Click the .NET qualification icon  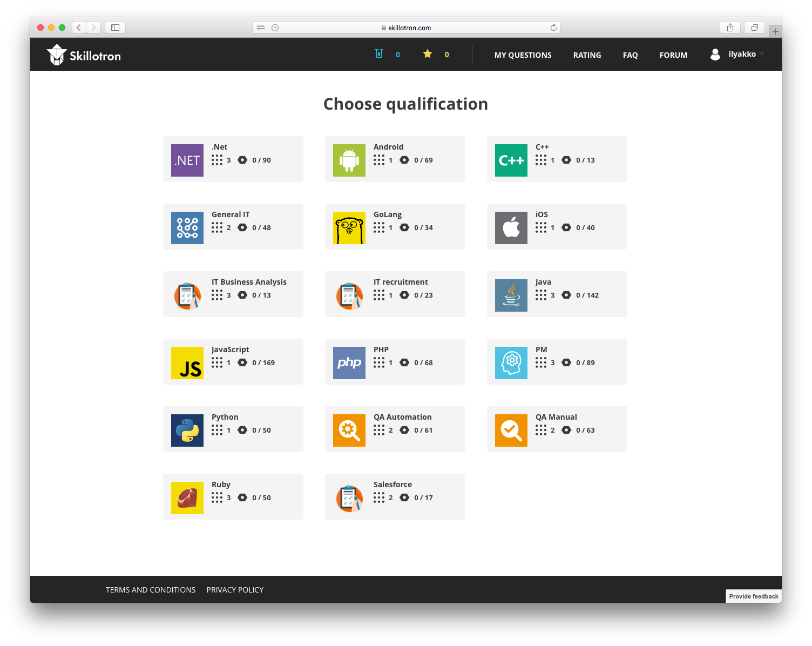click(187, 160)
